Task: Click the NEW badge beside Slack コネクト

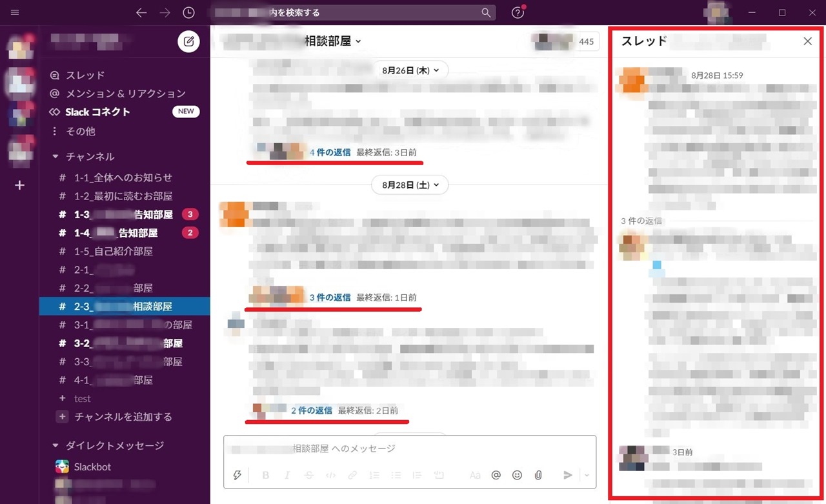Action: (186, 112)
